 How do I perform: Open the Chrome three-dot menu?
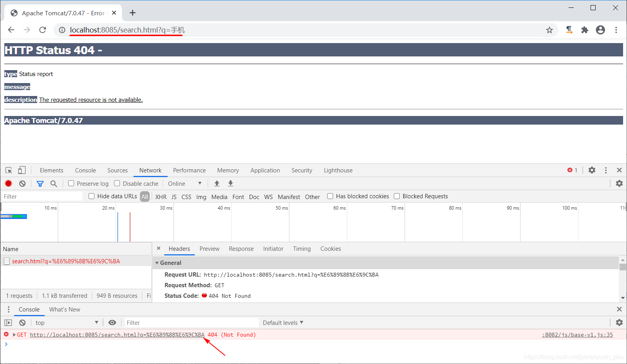[x=616, y=30]
